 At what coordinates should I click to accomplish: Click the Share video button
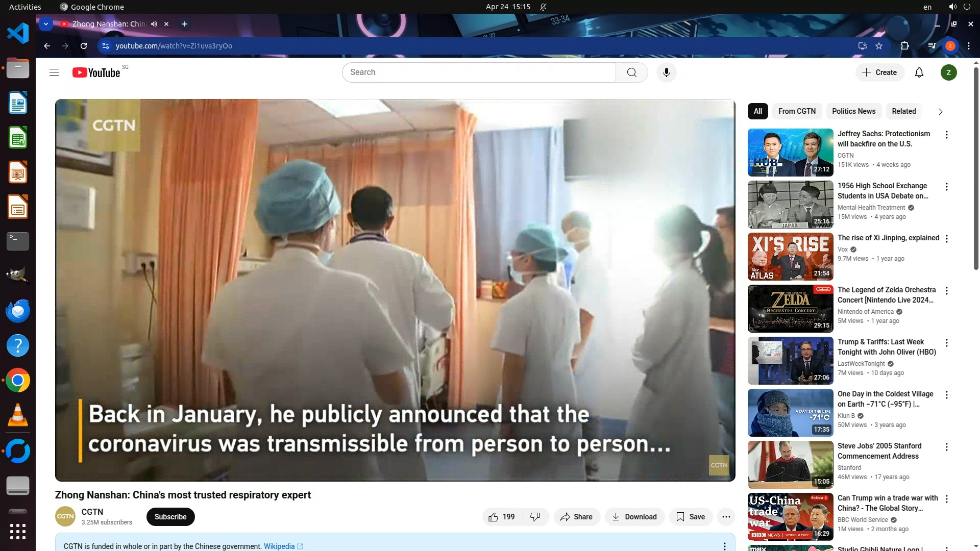pyautogui.click(x=576, y=517)
